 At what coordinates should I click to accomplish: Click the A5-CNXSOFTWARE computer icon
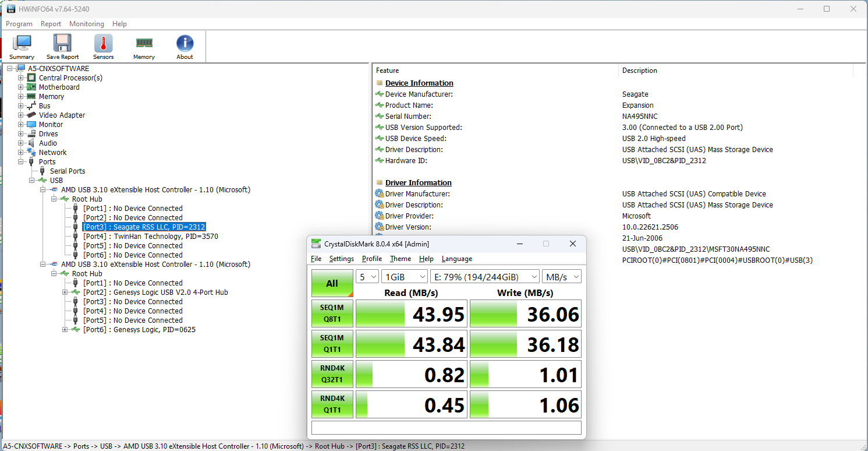click(21, 68)
